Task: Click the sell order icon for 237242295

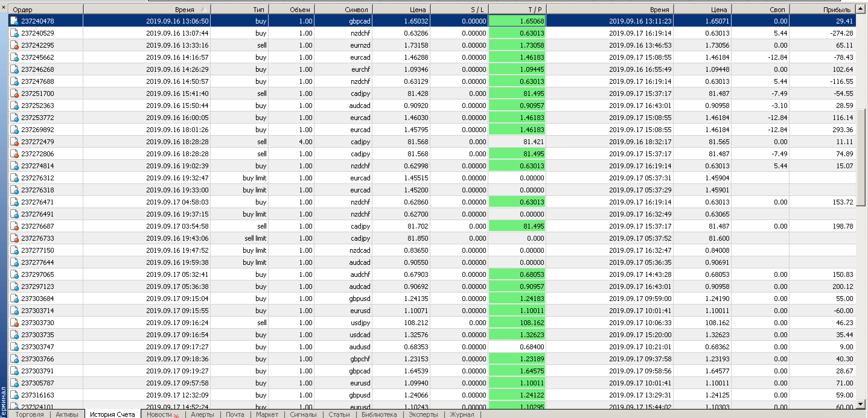Action: click(14, 45)
